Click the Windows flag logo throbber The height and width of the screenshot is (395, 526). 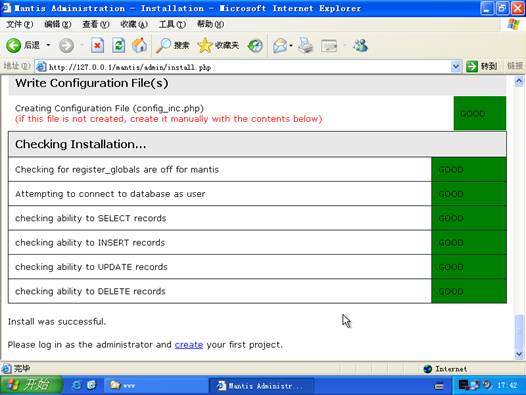click(513, 24)
